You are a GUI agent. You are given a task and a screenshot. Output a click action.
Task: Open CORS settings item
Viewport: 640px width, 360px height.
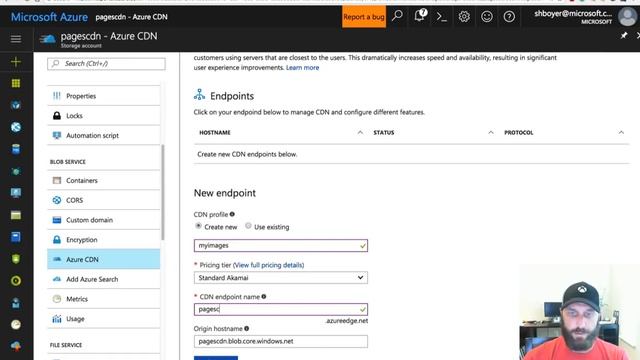pyautogui.click(x=104, y=200)
